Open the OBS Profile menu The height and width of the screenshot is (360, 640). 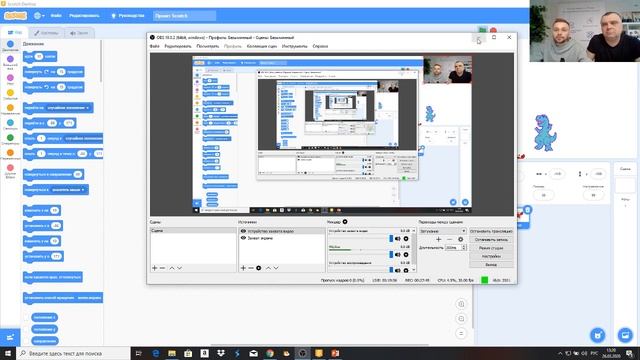click(x=233, y=46)
